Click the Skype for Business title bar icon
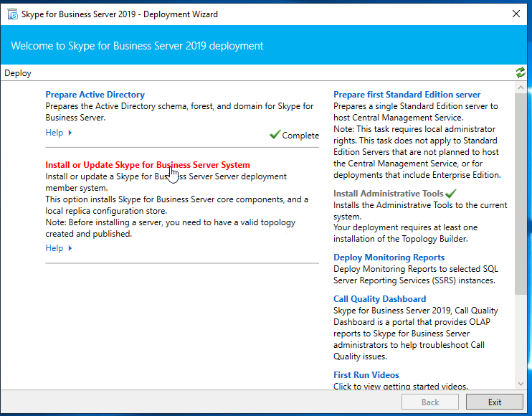The width and height of the screenshot is (532, 416). click(x=12, y=14)
